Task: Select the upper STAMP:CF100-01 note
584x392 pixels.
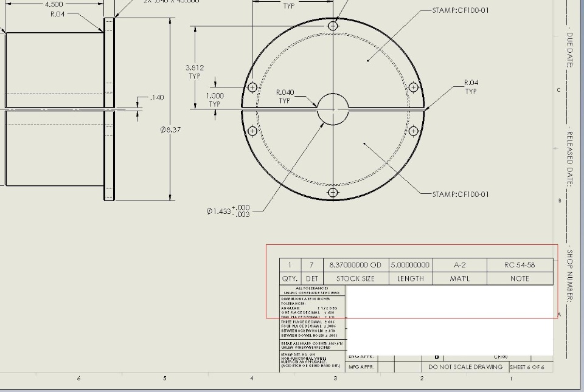Action: (x=461, y=10)
